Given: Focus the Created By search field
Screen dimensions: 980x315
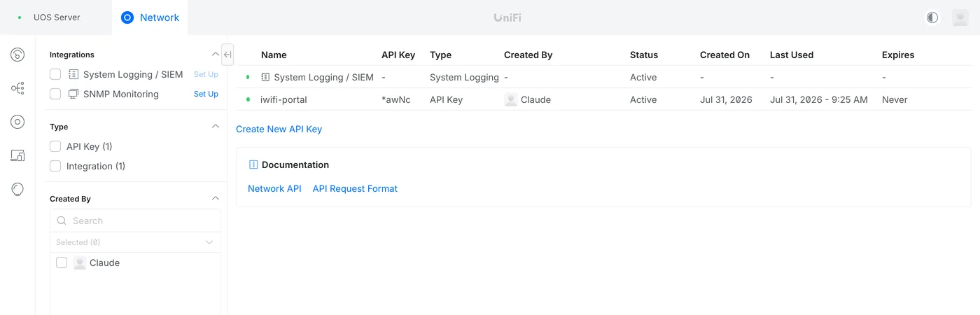Looking at the screenshot, I should [135, 220].
